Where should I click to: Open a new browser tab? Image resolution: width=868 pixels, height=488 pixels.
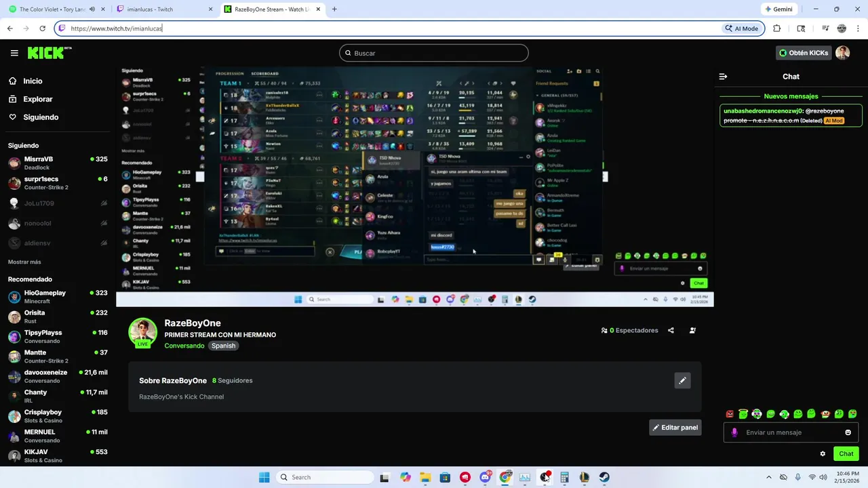point(334,9)
